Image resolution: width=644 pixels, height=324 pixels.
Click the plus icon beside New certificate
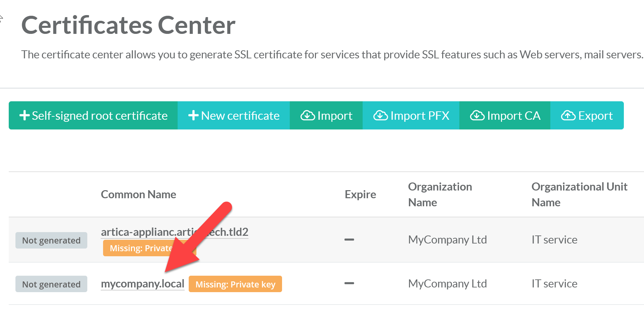pos(193,115)
